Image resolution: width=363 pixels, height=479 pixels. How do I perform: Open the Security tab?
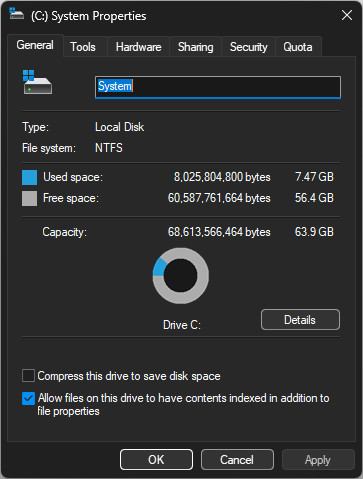click(248, 47)
